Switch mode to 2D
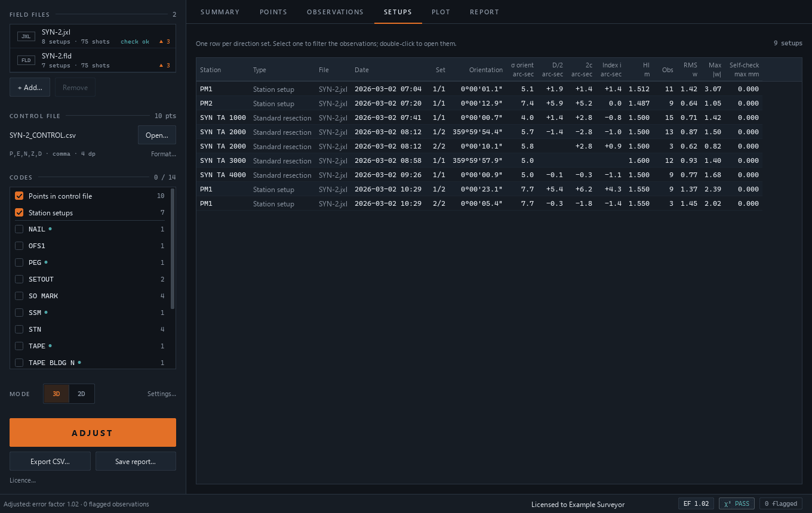This screenshot has width=812, height=513. [x=81, y=394]
